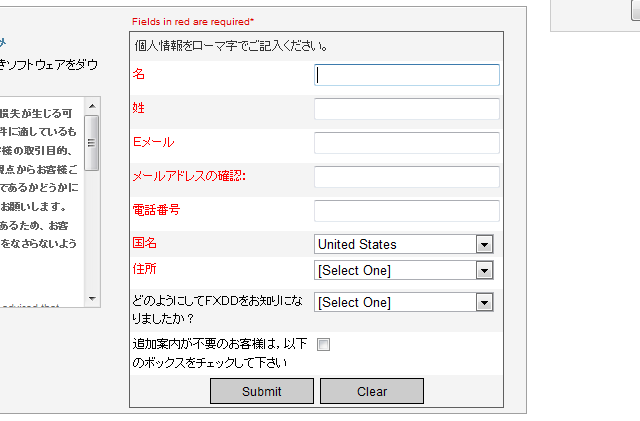Screen dimensions: 640x421
Task: Click the terms box scrollbar thumb
Action: (92, 143)
